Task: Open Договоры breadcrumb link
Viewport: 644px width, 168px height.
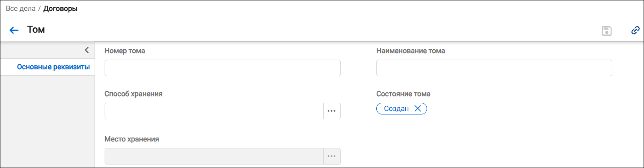Action: tap(60, 8)
